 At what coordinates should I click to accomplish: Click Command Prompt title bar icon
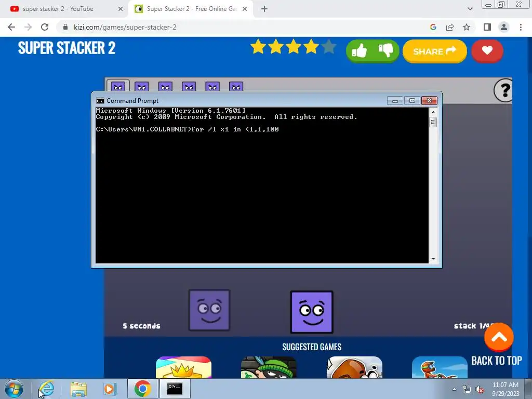(x=100, y=101)
